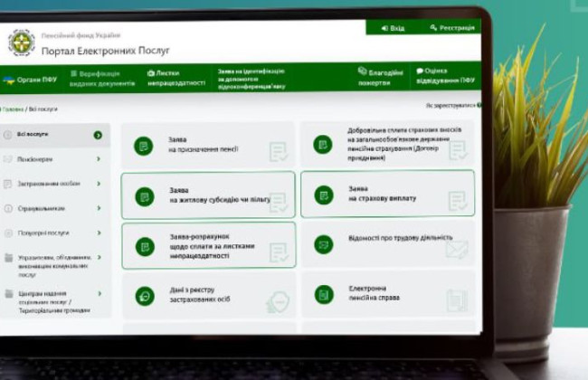Click the Pension Fund of Ukraine logo

(21, 43)
